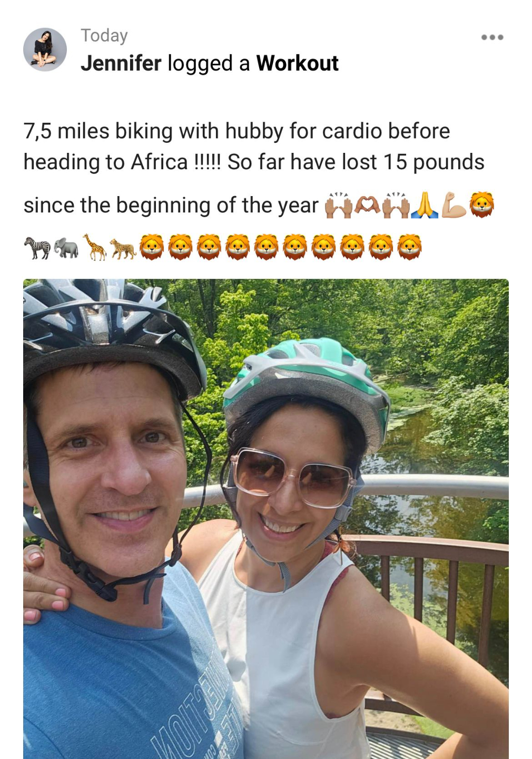Viewport: 532px width, 759px height.
Task: Click the heart hands emoji
Action: (x=367, y=205)
